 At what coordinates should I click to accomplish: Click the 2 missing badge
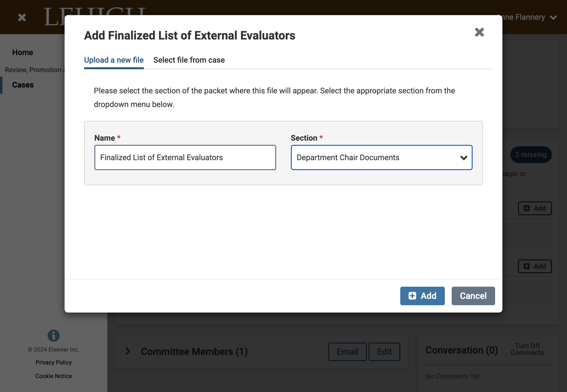pyautogui.click(x=531, y=155)
